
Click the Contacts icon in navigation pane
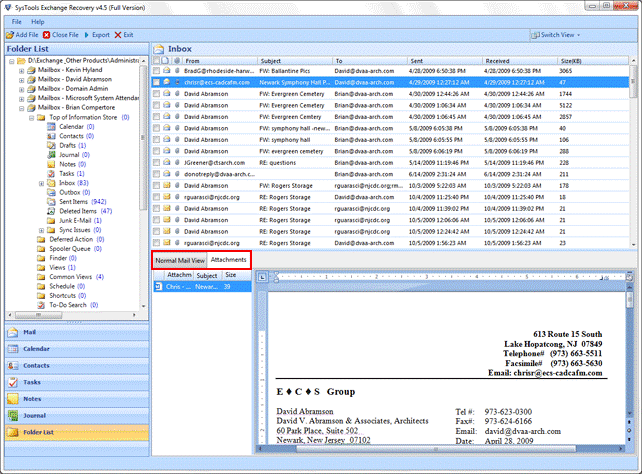(x=13, y=366)
